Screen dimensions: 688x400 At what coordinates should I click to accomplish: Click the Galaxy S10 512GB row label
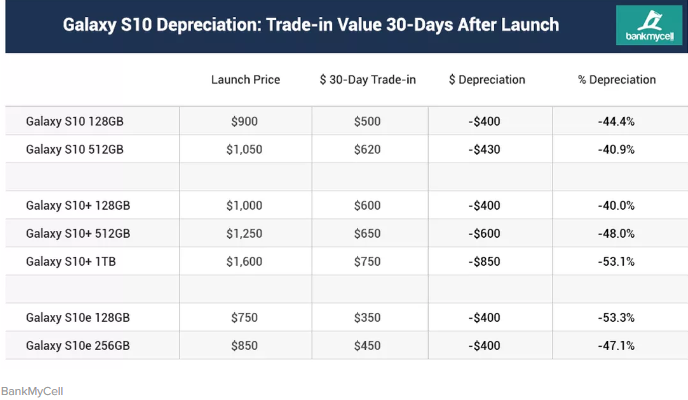75,150
